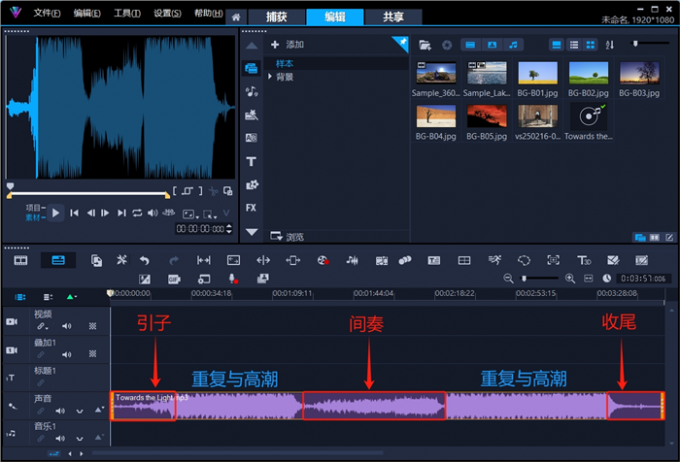
Task: Open the 编辑 menu in menu bar
Action: (87, 13)
